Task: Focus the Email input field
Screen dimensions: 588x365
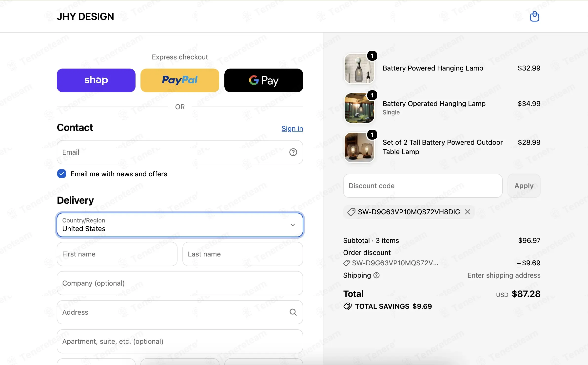Action: click(180, 152)
